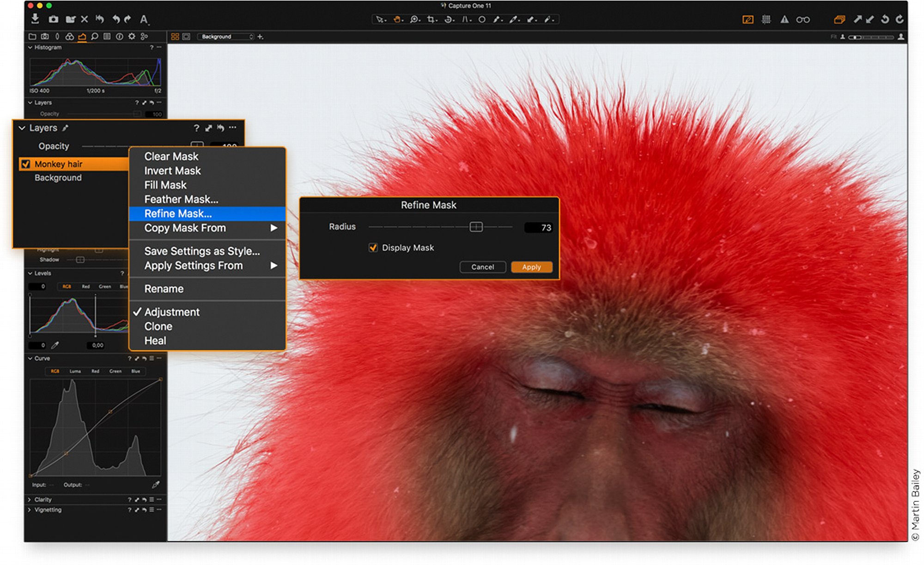Click the help question mark in Layers popup

point(196,128)
